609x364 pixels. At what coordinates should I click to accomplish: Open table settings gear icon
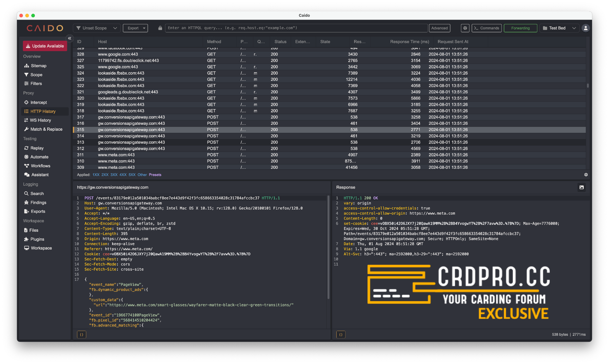pyautogui.click(x=586, y=175)
